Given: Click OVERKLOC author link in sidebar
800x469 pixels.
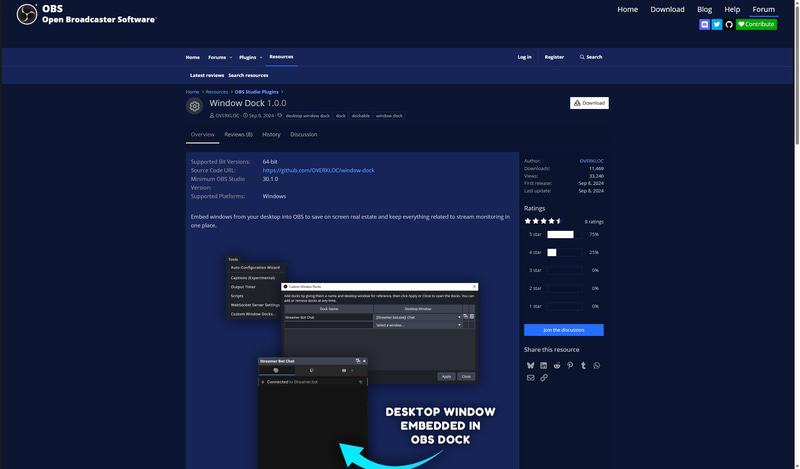Looking at the screenshot, I should 591,161.
